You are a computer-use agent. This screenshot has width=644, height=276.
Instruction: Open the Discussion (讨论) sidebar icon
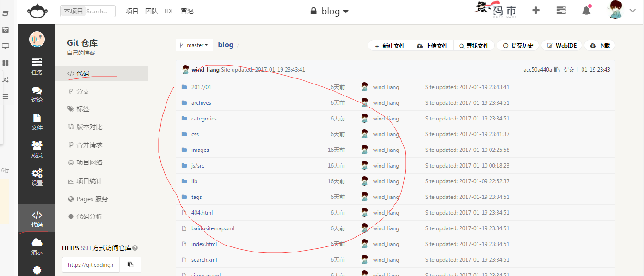(x=37, y=94)
